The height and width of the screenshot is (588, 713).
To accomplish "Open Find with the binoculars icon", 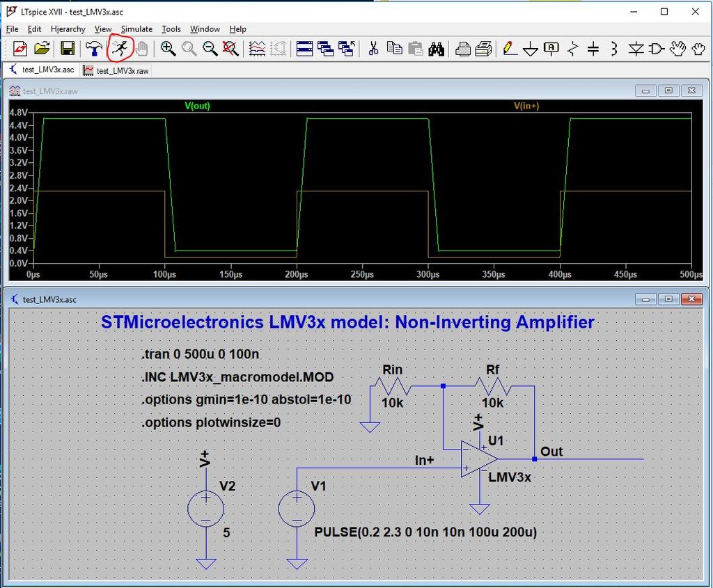I will (436, 49).
